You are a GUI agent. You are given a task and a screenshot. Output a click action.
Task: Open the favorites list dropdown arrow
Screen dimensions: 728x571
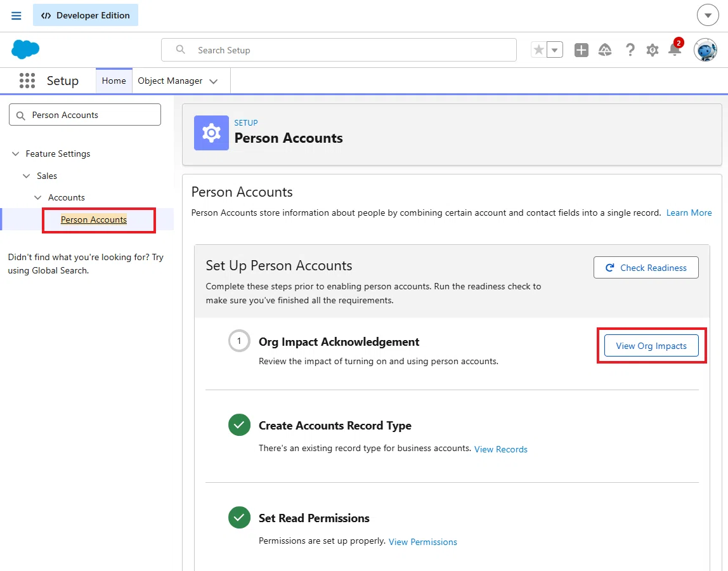(x=555, y=49)
